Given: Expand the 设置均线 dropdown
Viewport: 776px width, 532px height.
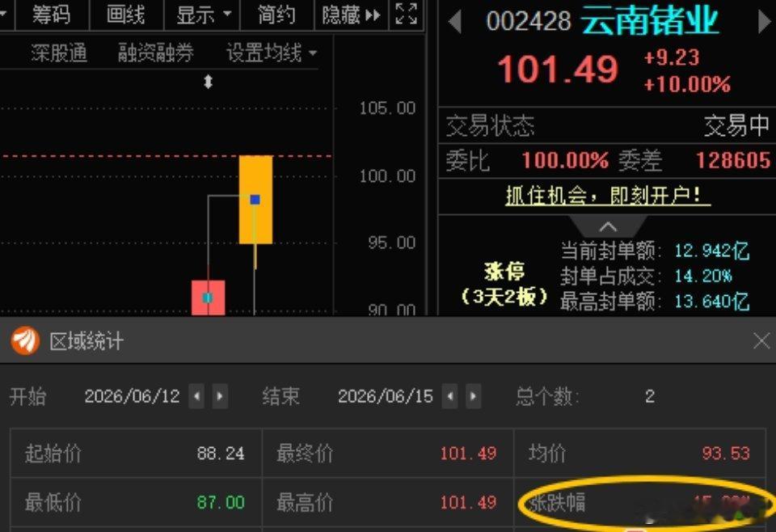Looking at the screenshot, I should (x=272, y=53).
